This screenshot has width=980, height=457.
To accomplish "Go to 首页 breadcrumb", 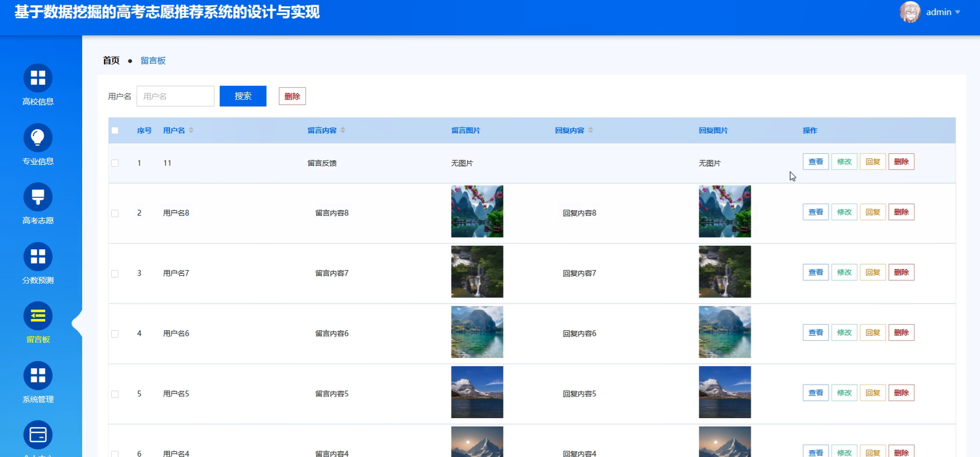I will 111,61.
